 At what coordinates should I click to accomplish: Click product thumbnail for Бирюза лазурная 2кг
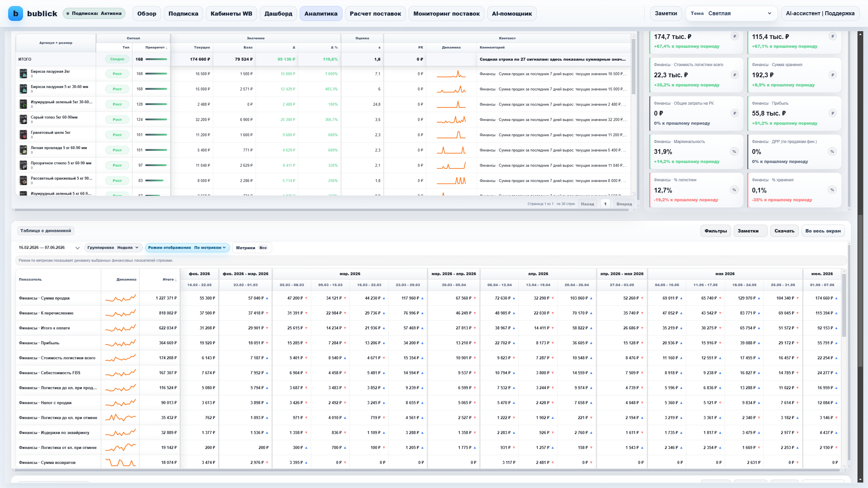(x=23, y=74)
